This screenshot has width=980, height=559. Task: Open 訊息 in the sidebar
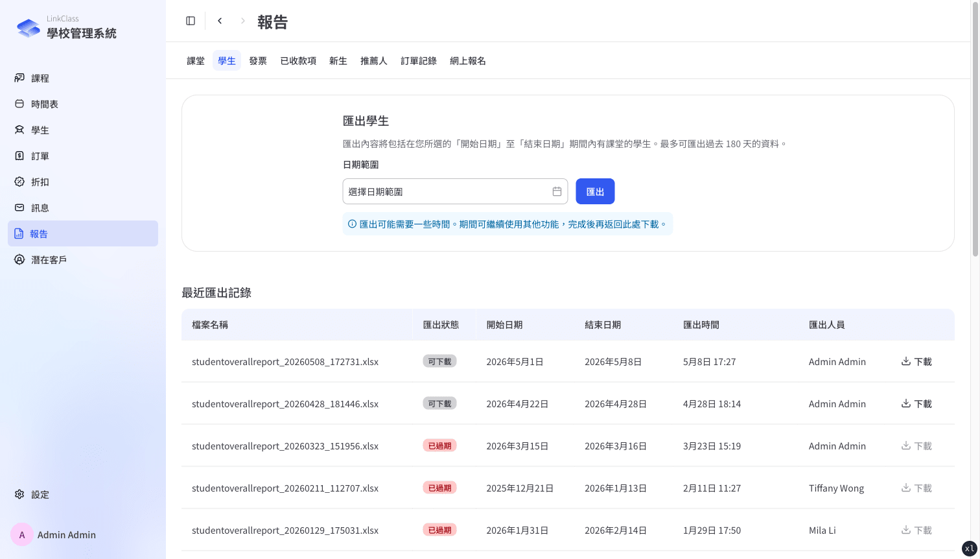[x=83, y=208]
